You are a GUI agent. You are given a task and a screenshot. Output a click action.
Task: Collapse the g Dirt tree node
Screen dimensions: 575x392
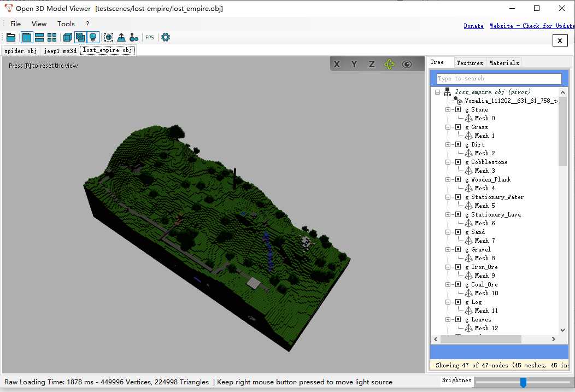click(448, 144)
